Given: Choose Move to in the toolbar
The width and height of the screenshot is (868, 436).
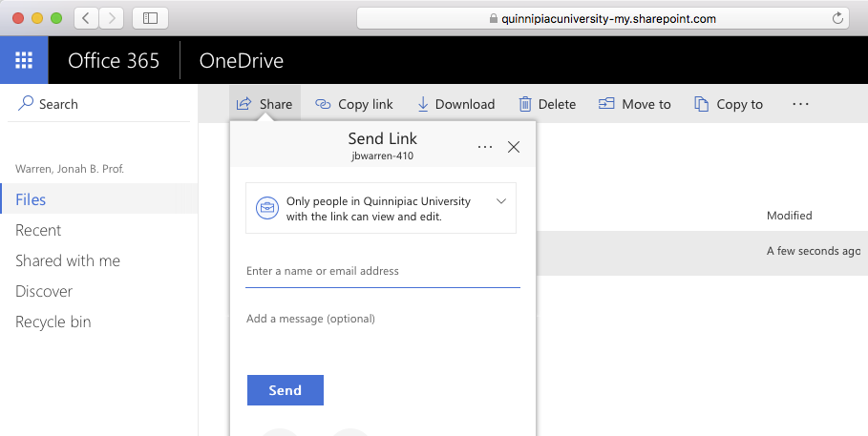Looking at the screenshot, I should coord(635,104).
